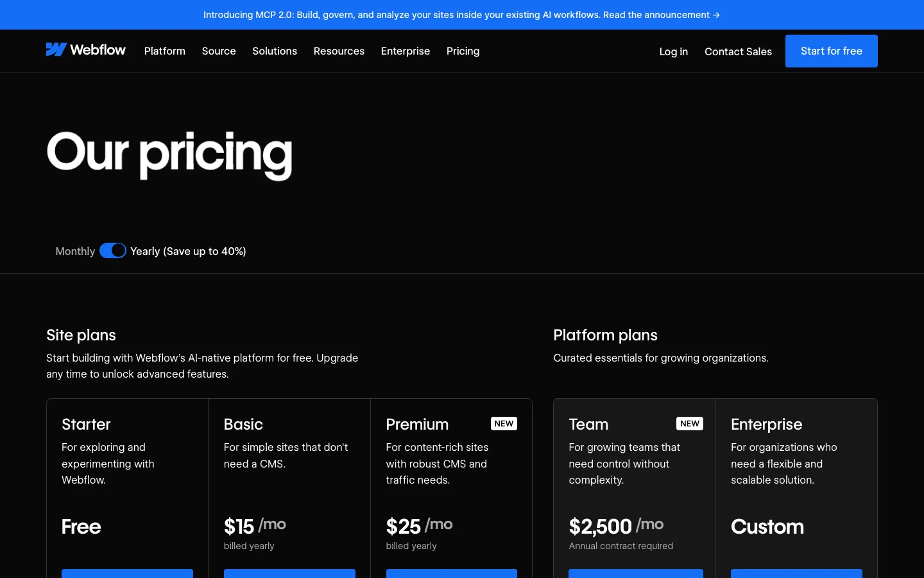Click the Enterprise plan blue button
Viewport: 924px width, 578px height.
pos(796,574)
